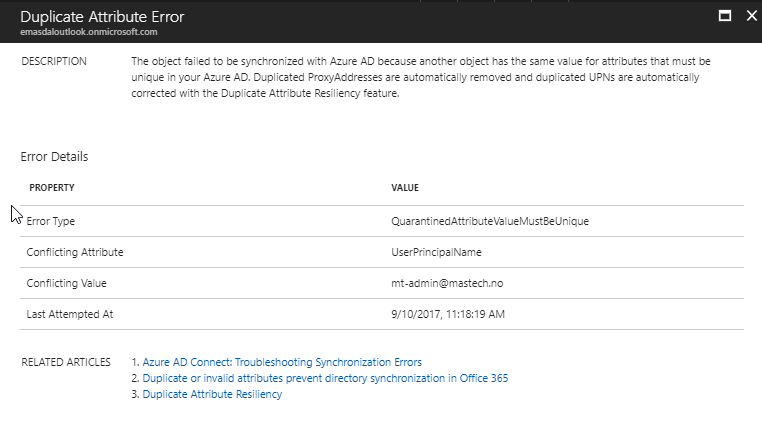Click the DESCRIPTION label

tap(54, 61)
